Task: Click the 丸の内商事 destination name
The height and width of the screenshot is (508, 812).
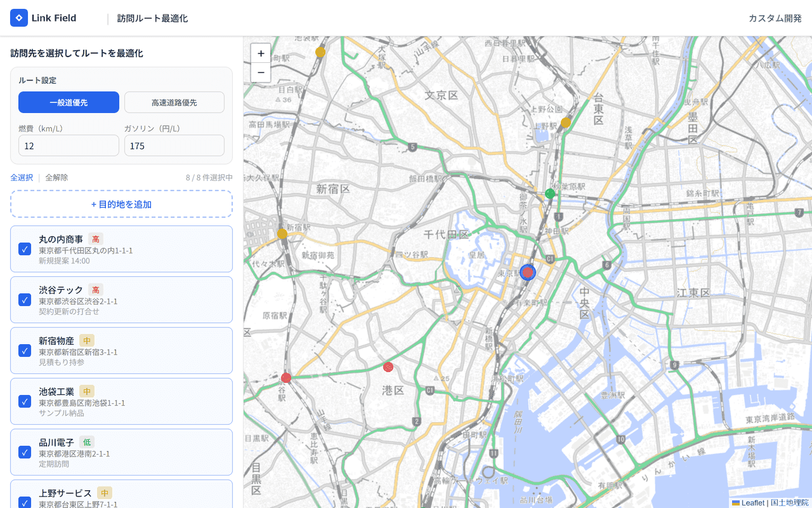Action: click(61, 239)
